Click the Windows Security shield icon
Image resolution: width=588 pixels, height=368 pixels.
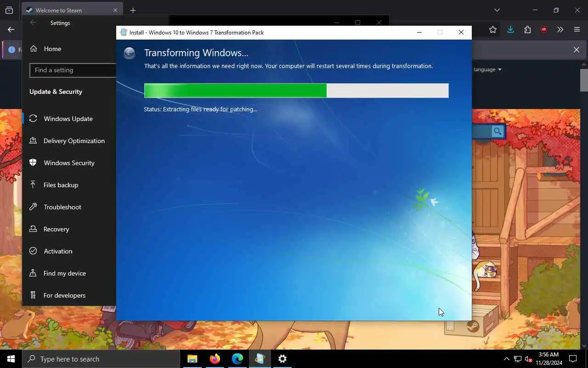coord(33,162)
